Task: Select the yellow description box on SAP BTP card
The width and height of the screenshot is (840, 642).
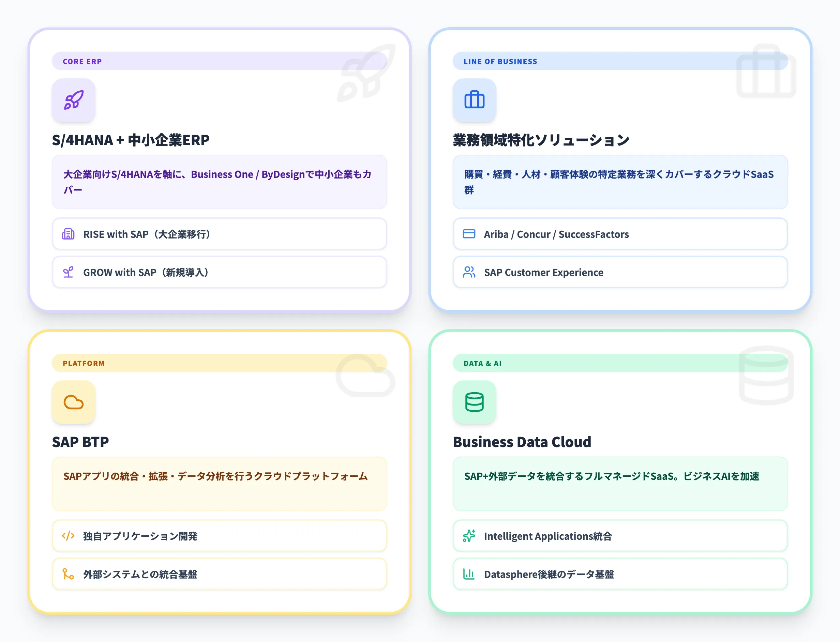Action: click(220, 484)
